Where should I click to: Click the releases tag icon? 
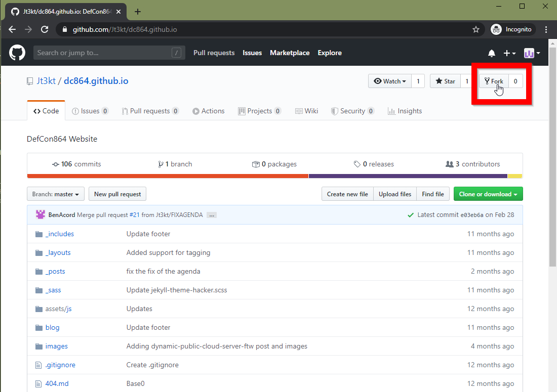[x=358, y=164]
